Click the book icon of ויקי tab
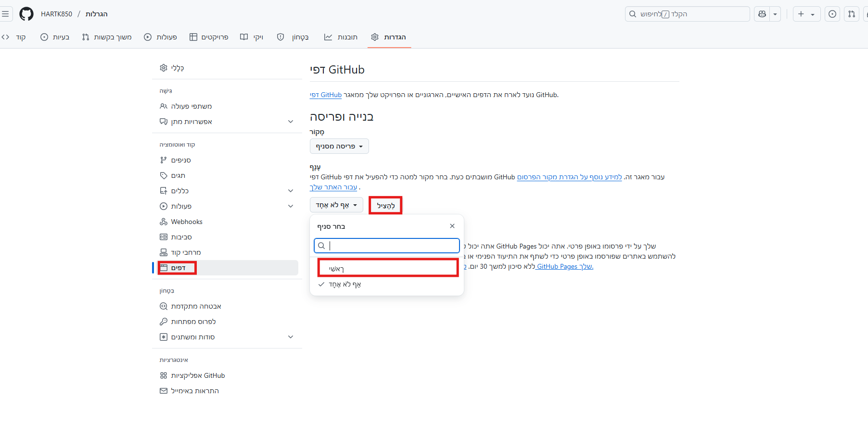Viewport: 868px width, 423px height. 244,37
